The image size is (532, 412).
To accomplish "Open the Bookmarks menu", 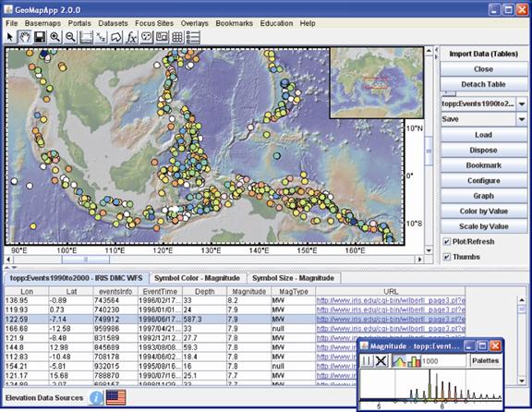I will pyautogui.click(x=234, y=23).
